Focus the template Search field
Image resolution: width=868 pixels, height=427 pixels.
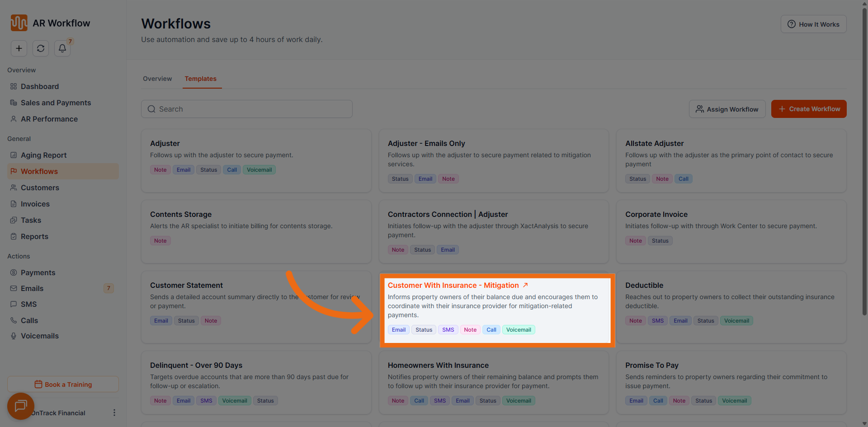(x=247, y=109)
